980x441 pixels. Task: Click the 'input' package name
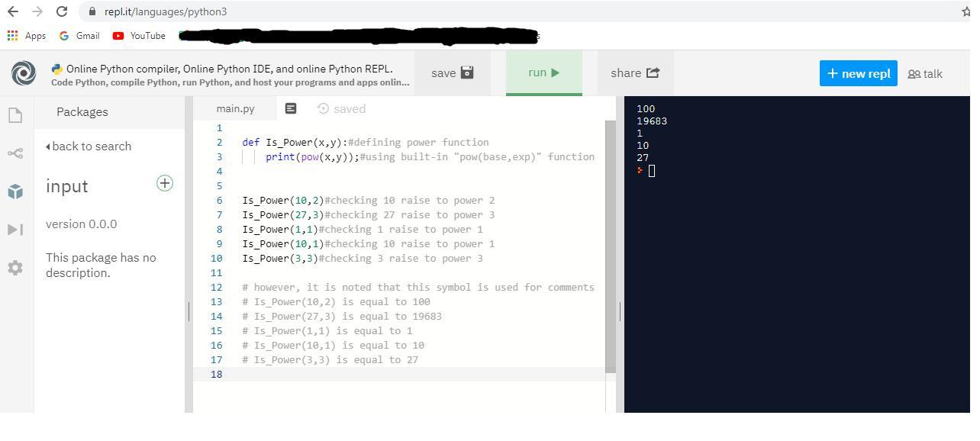pos(67,186)
